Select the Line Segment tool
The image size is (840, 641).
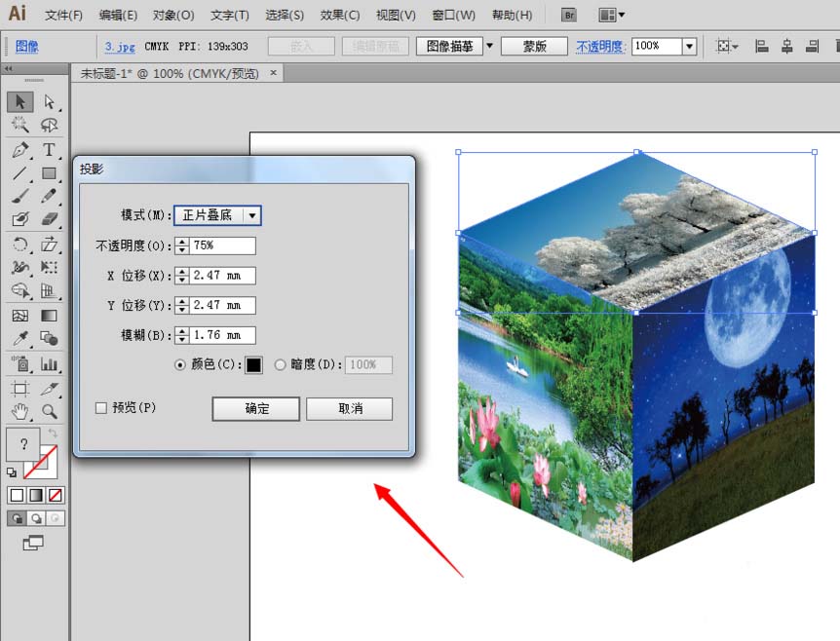click(20, 173)
